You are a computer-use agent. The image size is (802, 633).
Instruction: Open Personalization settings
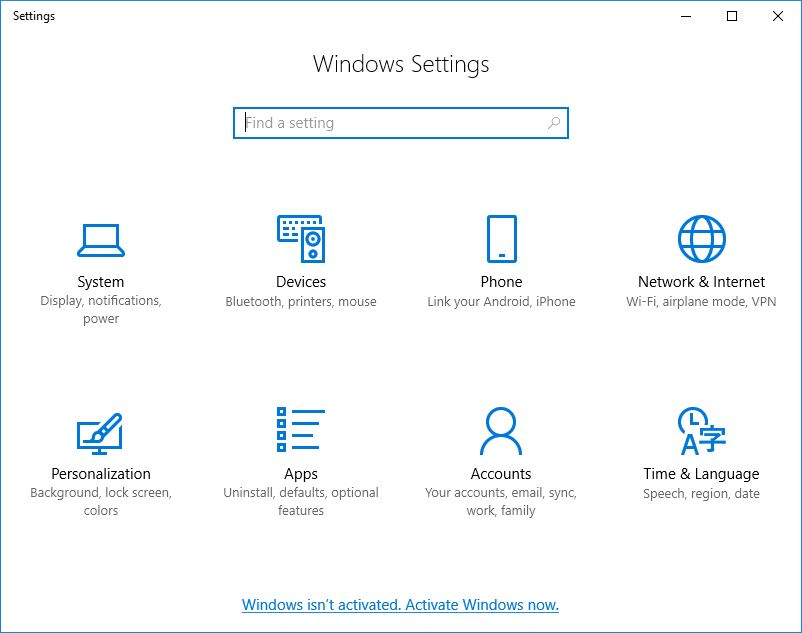coord(100,445)
